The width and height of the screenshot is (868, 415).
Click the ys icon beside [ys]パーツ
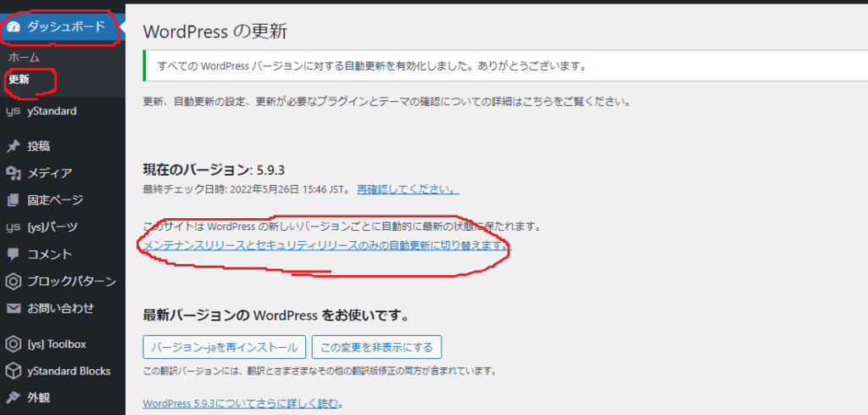(14, 227)
